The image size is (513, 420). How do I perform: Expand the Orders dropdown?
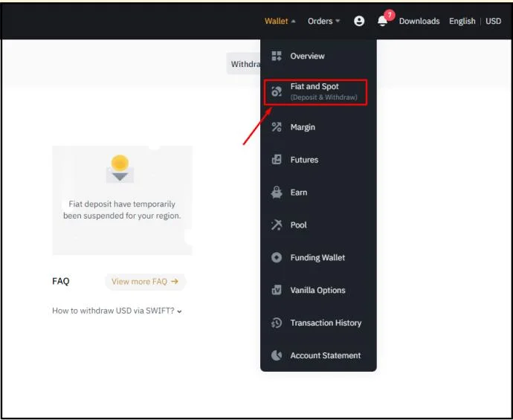(323, 21)
